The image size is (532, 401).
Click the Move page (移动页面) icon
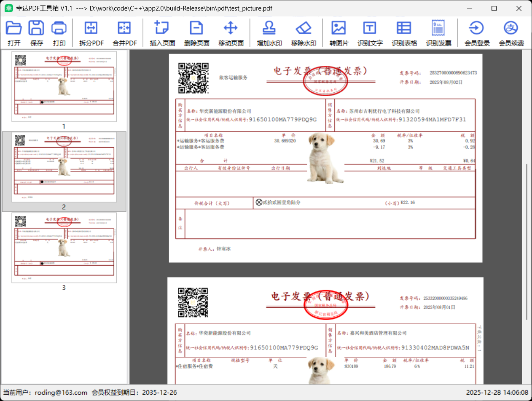231,28
